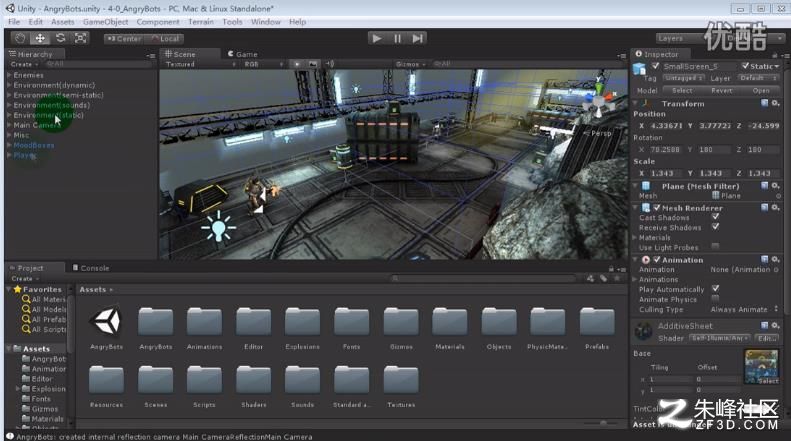Toggle the Mesh Renderer enabled checkbox
This screenshot has height=441, width=791.
tap(657, 207)
